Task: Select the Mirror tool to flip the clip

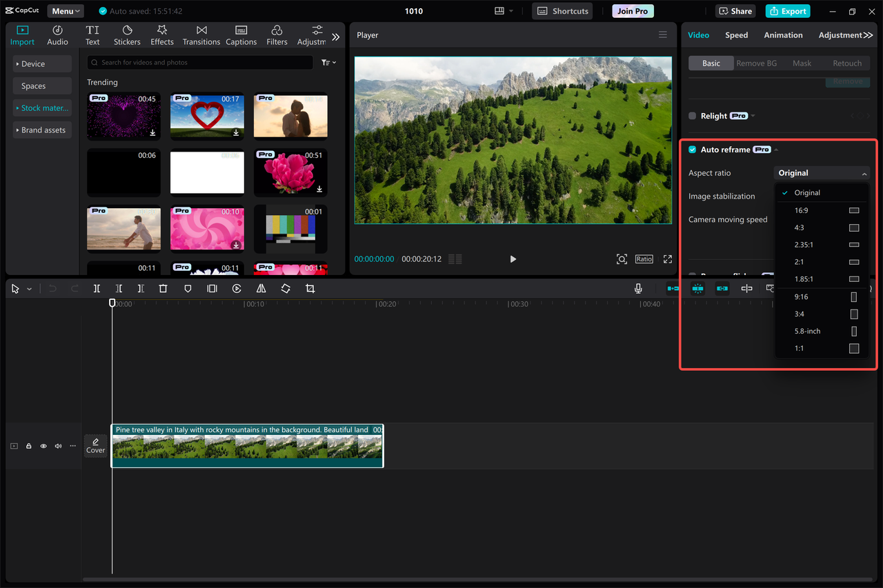Action: 261,288
